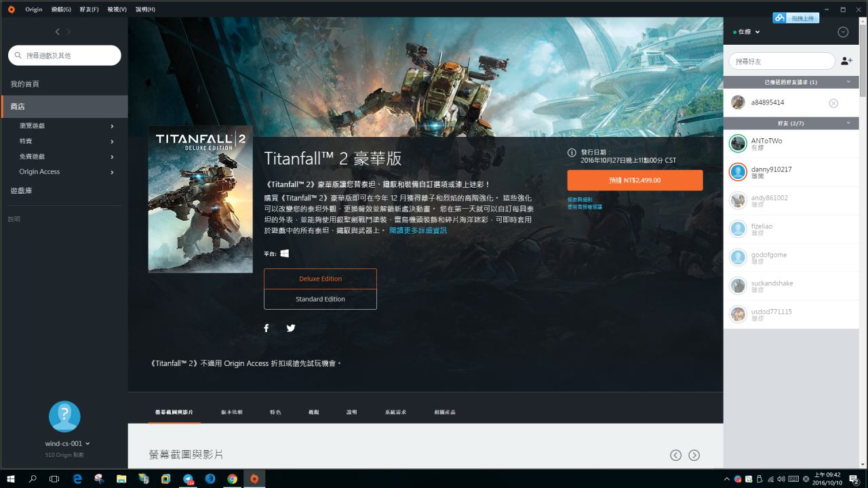This screenshot has width=868, height=488.
Task: Show hidden system tray icons
Action: click(x=728, y=479)
